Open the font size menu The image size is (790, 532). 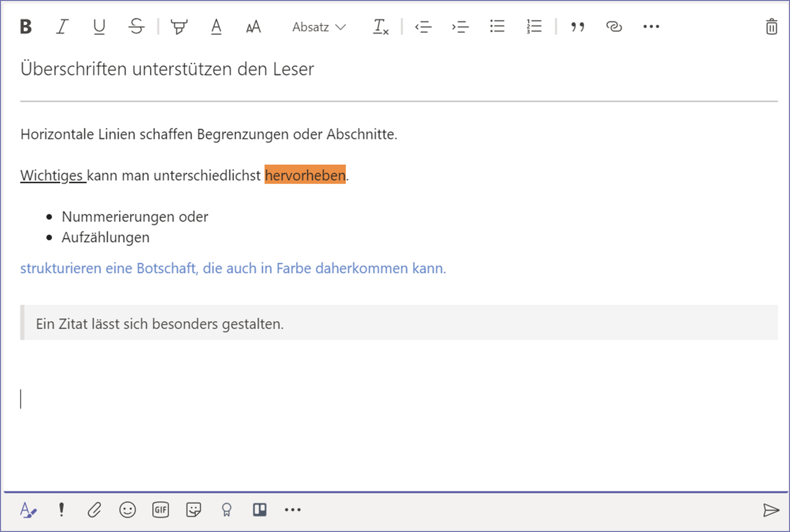pyautogui.click(x=253, y=27)
